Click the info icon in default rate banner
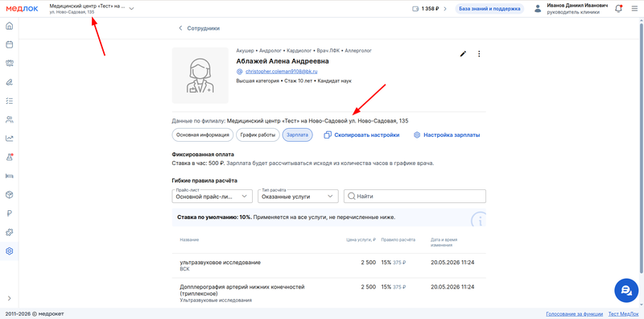Image resolution: width=644 pixels, height=319 pixels. 478,220
